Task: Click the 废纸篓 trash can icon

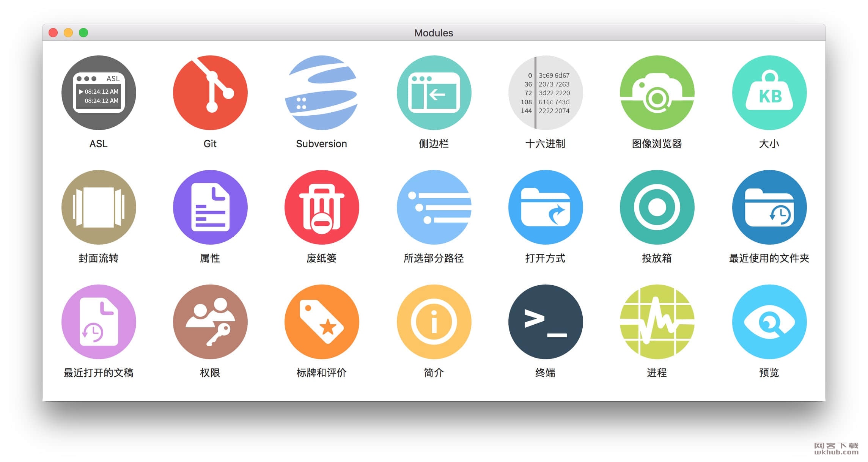Action: (322, 207)
